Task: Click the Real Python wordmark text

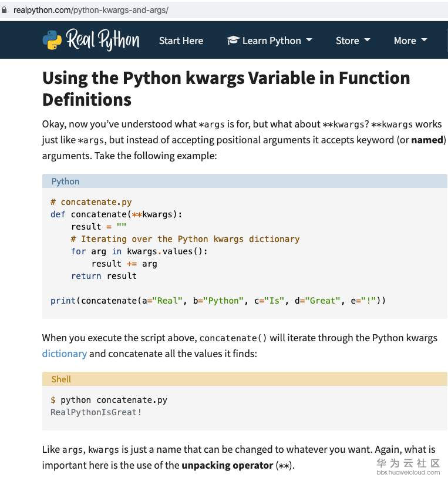Action: (103, 40)
